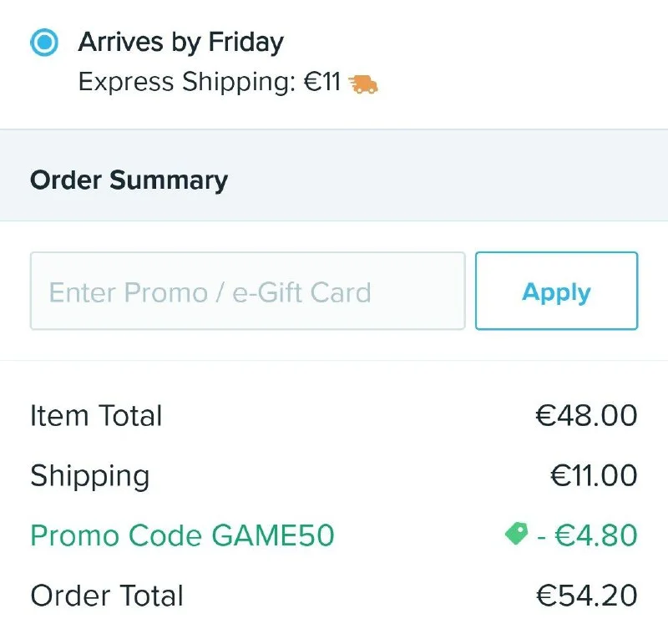The height and width of the screenshot is (644, 668).
Task: Click the orange delivery truck icon
Action: coord(363,84)
